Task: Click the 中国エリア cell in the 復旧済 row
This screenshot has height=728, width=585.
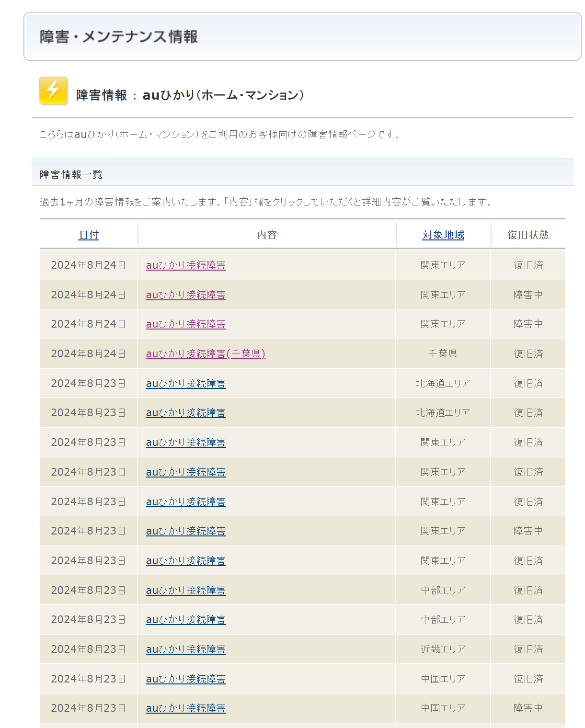Action: coord(443,679)
